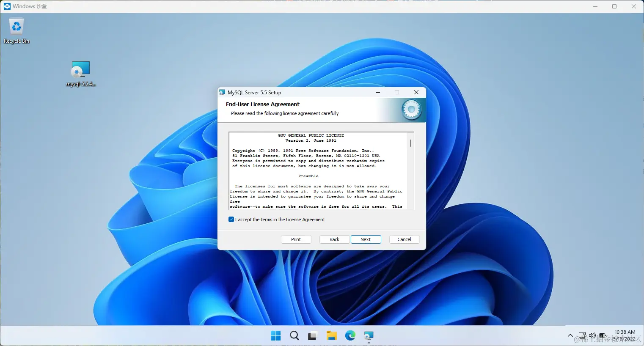
Task: Select the mysql-5.5.4 installer desktop icon
Action: (x=80, y=74)
